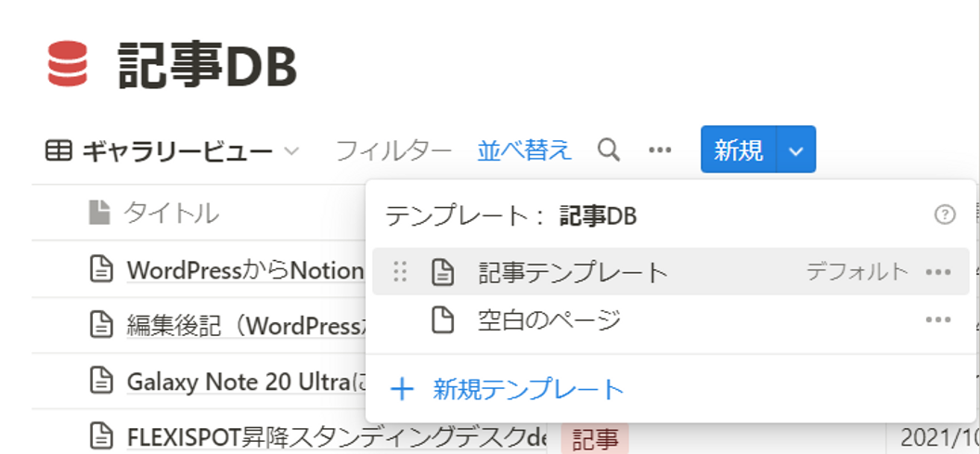The width and height of the screenshot is (980, 454).
Task: Click the タイトル column header
Action: tap(172, 214)
